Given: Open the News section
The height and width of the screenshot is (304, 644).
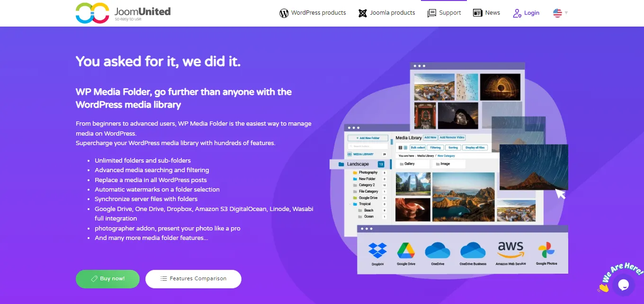Looking at the screenshot, I should click(486, 13).
